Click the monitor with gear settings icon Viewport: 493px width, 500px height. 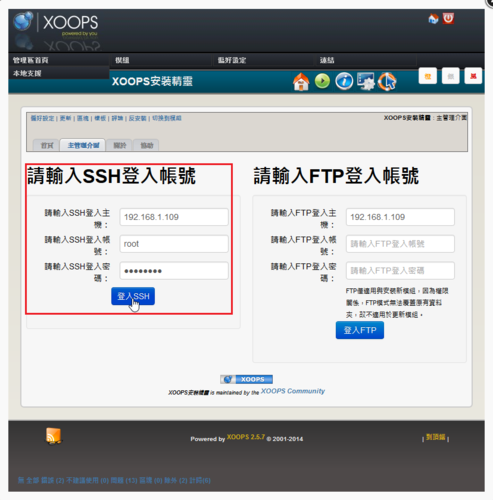(366, 81)
